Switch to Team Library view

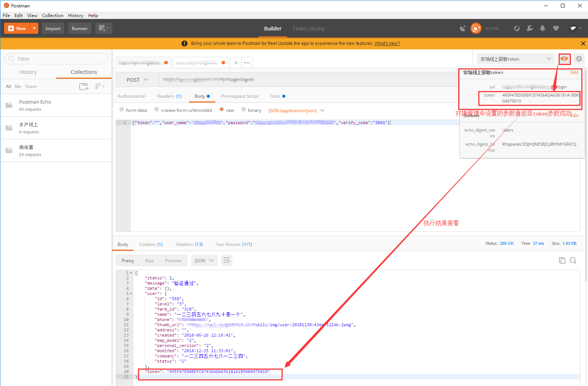tap(308, 29)
